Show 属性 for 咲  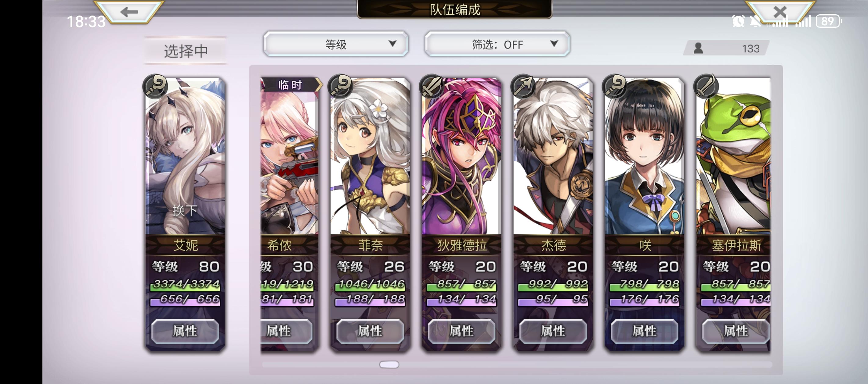click(x=645, y=331)
